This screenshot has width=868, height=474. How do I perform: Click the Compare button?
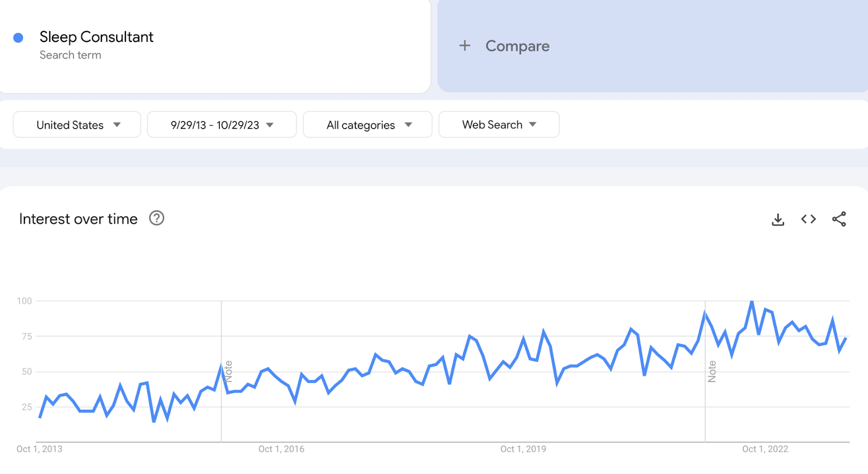click(517, 46)
